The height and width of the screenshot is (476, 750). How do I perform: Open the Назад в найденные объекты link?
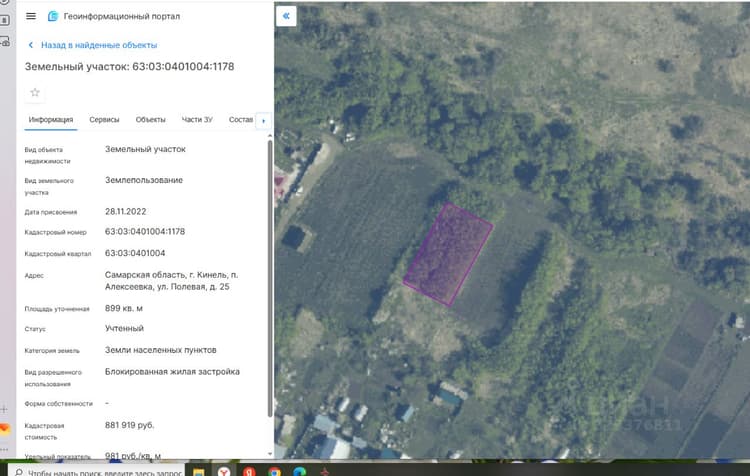point(99,45)
